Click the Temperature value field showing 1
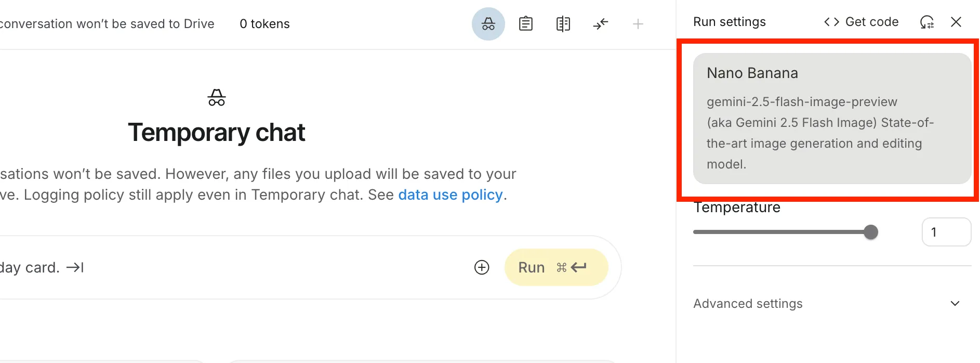 (x=946, y=232)
